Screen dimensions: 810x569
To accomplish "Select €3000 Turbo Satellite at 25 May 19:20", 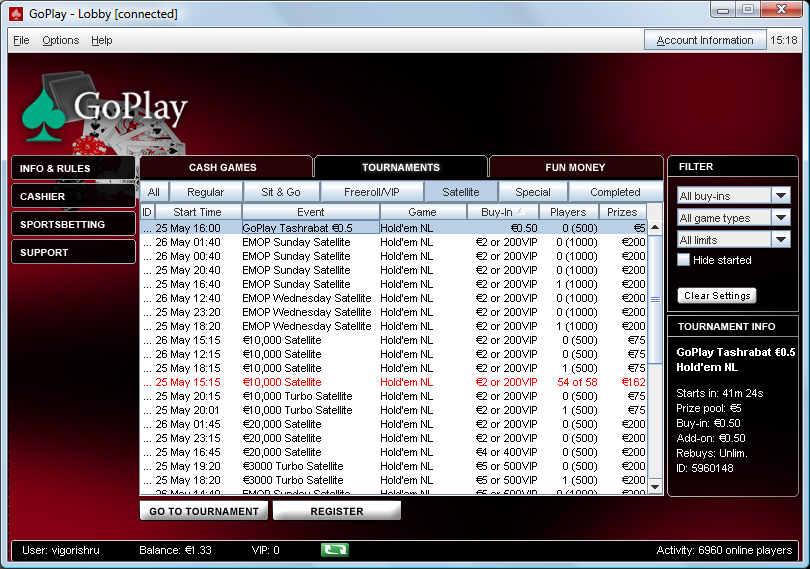I will coord(393,466).
